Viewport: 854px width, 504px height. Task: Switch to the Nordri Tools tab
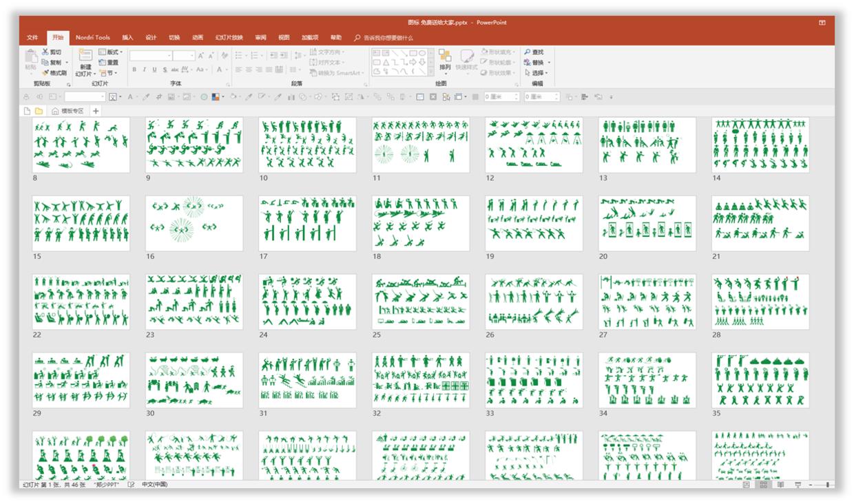(x=93, y=38)
